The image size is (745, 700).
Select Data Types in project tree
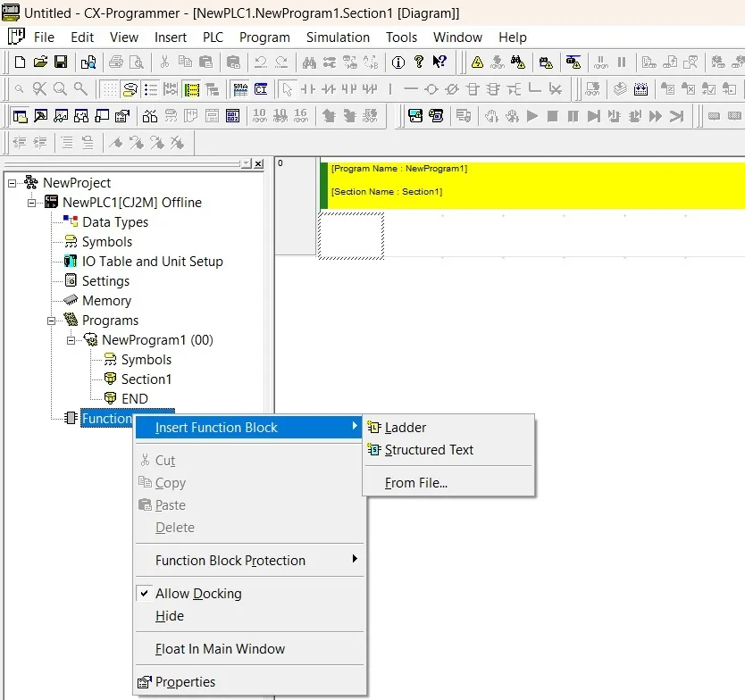pos(115,222)
